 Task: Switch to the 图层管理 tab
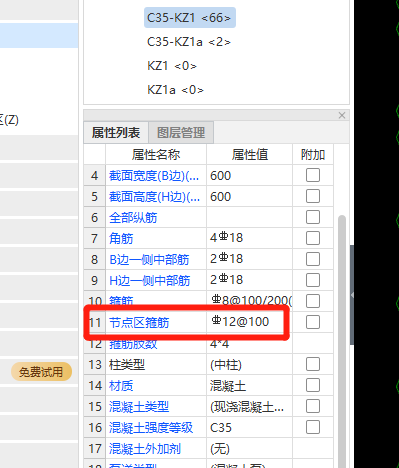coord(181,133)
